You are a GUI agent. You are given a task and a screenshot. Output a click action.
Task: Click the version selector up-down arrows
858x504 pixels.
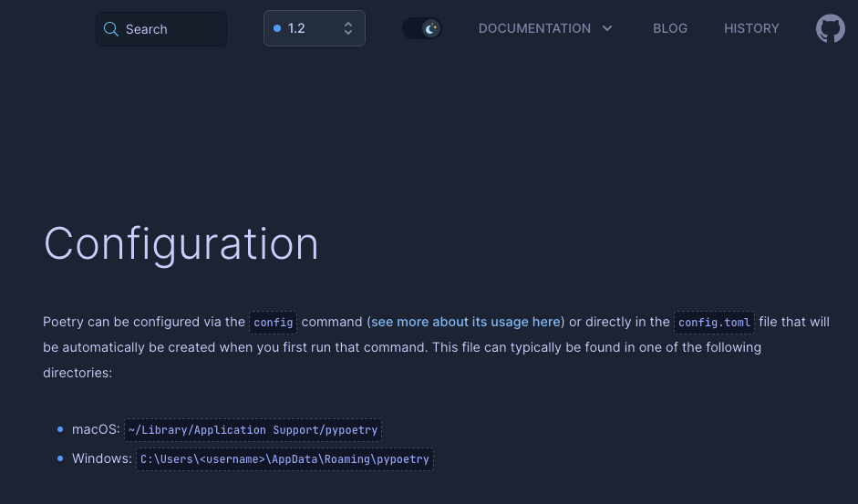pyautogui.click(x=348, y=28)
